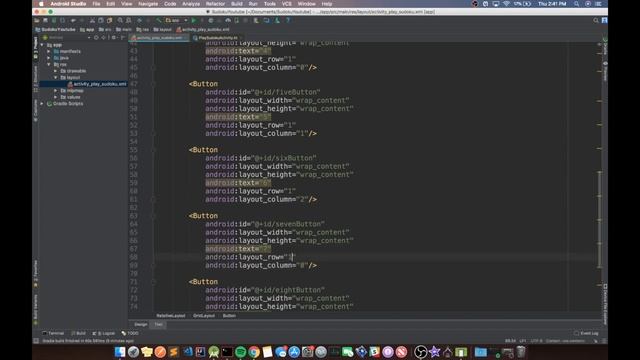
Task: Click the app breadcrumb in navigation bar
Action: [x=87, y=29]
